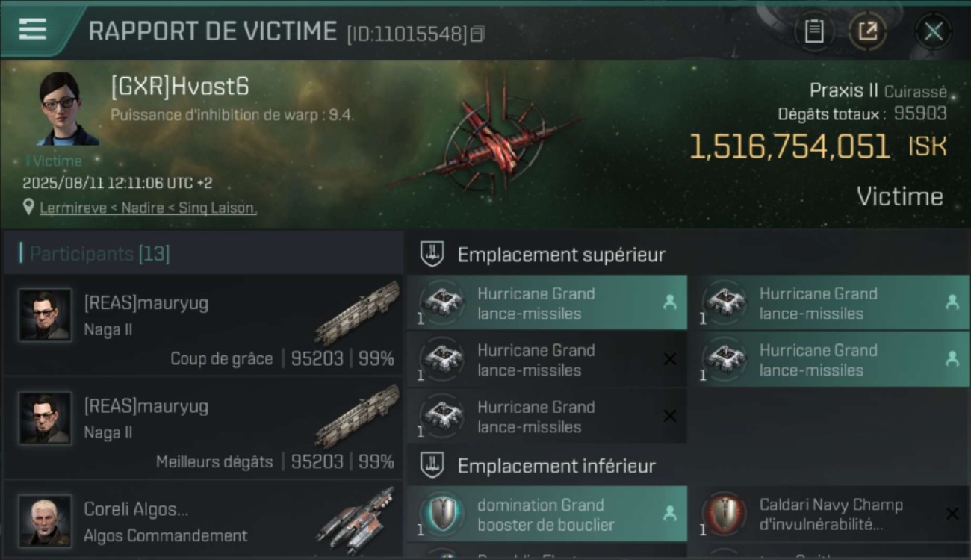Select mauryug Meilleurs dégâts entry
The height and width of the screenshot is (560, 971).
point(203,429)
